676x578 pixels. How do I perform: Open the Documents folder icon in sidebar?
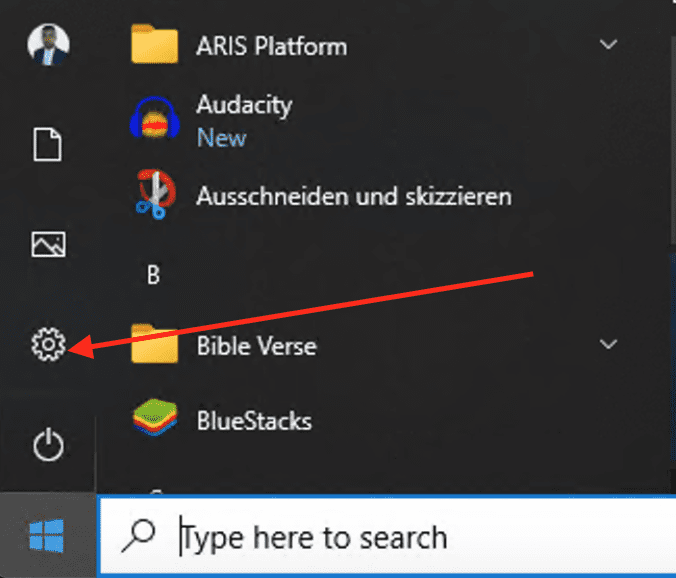pos(48,146)
